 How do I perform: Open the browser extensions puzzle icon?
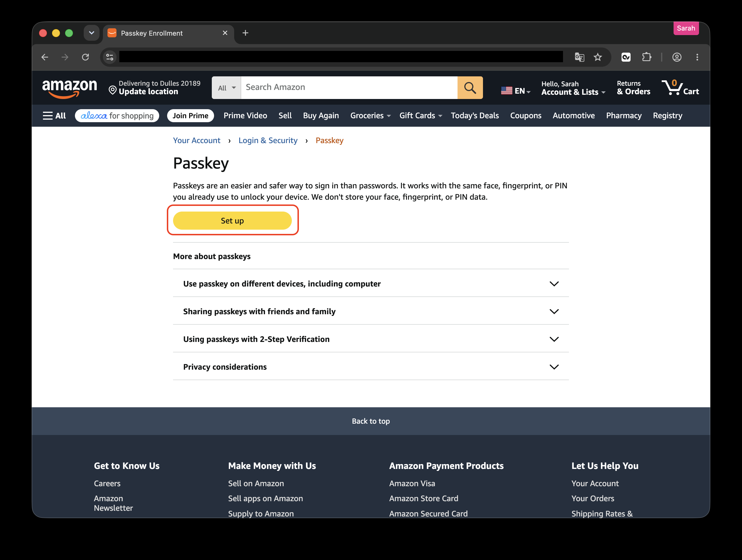(646, 57)
